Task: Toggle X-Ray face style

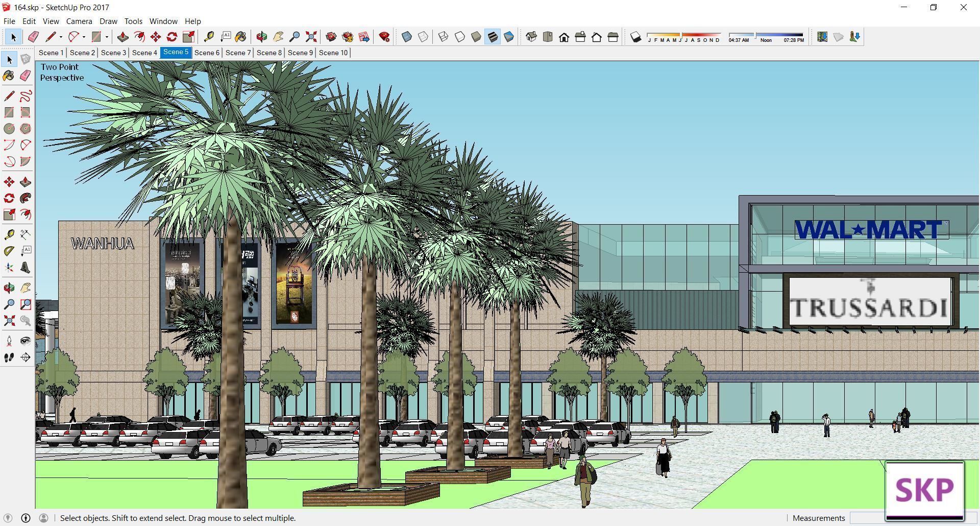Action: [x=407, y=37]
